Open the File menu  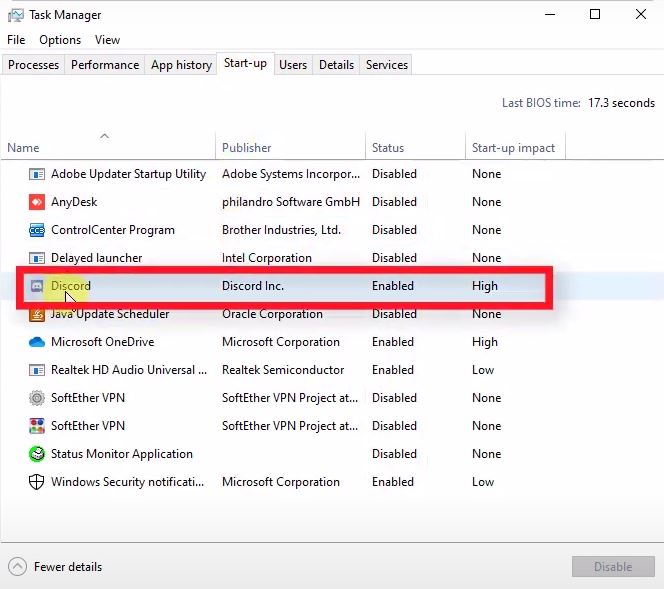click(16, 40)
